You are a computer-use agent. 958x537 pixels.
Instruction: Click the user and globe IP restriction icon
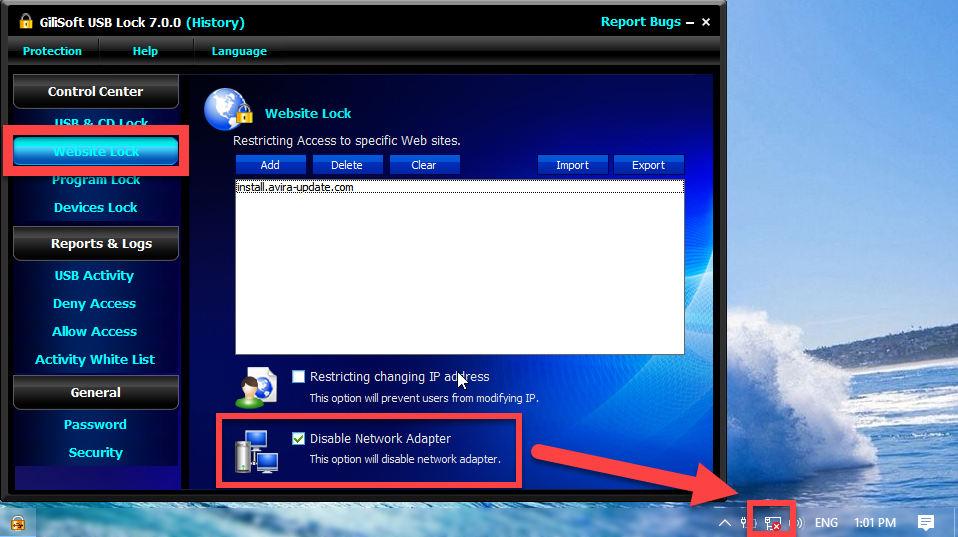[x=257, y=387]
